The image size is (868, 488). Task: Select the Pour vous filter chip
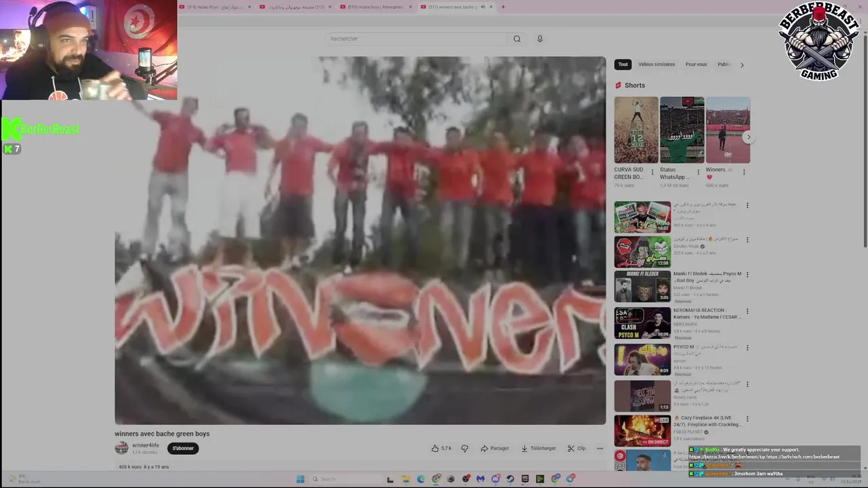click(x=696, y=64)
